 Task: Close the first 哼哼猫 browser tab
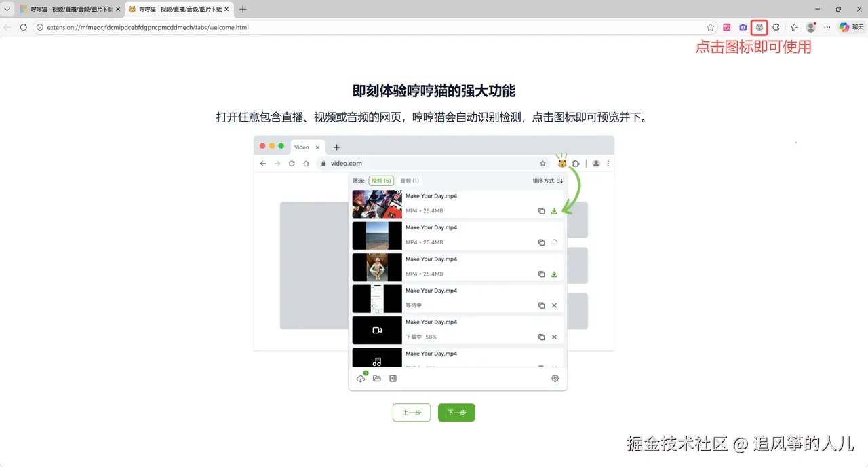[117, 10]
